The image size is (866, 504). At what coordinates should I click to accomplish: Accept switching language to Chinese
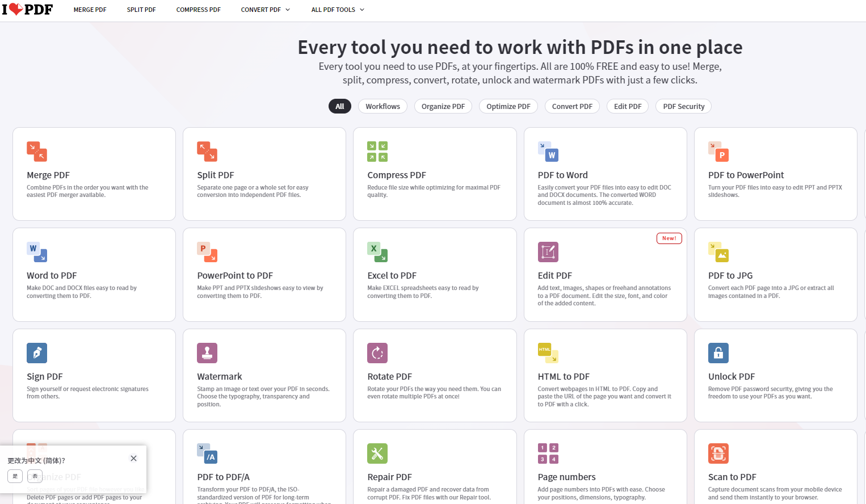click(15, 476)
